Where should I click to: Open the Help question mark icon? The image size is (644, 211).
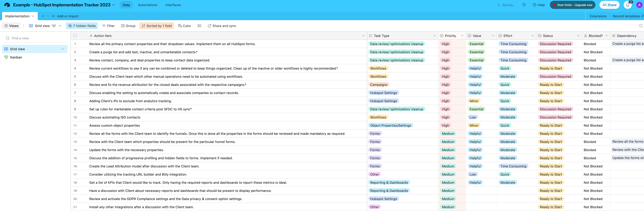pos(534,5)
